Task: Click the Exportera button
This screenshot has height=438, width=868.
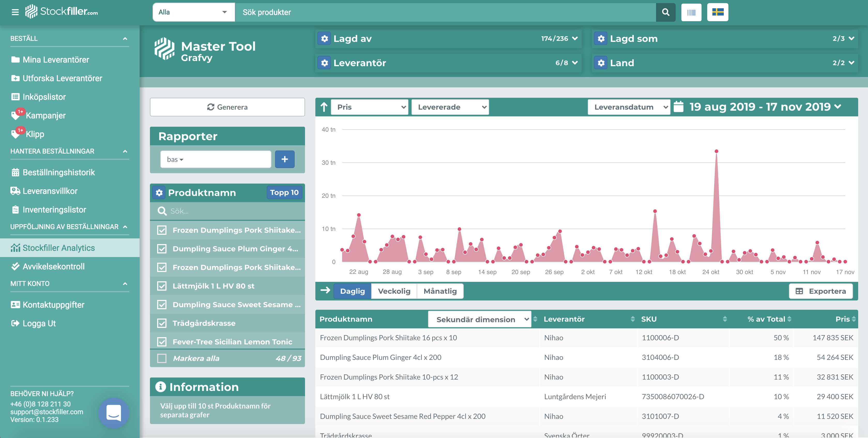Action: [x=820, y=291]
